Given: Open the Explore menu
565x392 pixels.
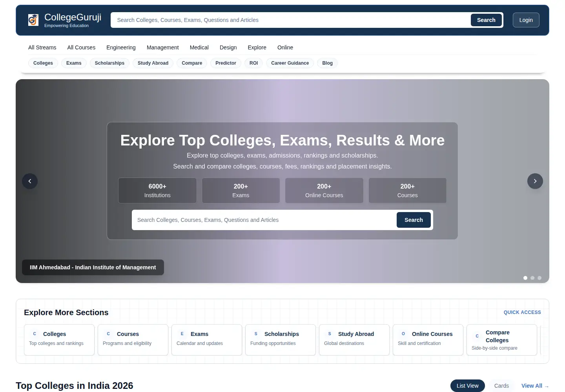Looking at the screenshot, I should 257,47.
